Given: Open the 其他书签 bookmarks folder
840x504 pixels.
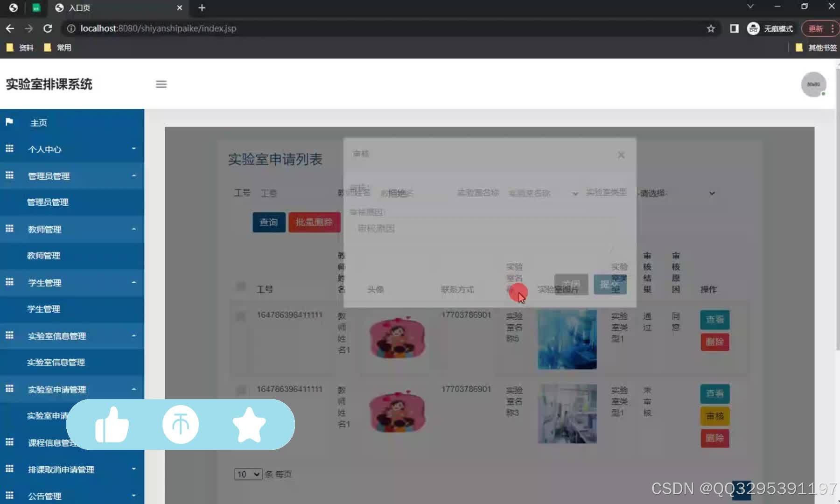Looking at the screenshot, I should point(816,48).
